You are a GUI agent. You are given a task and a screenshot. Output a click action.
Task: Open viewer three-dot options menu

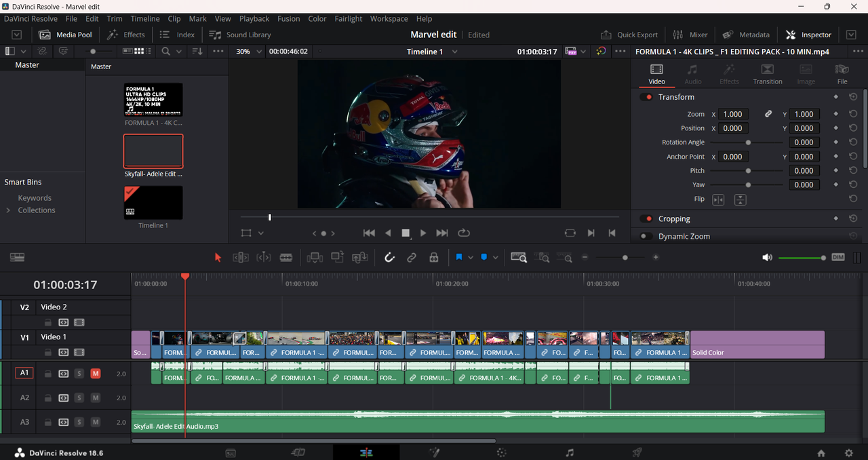click(x=620, y=52)
